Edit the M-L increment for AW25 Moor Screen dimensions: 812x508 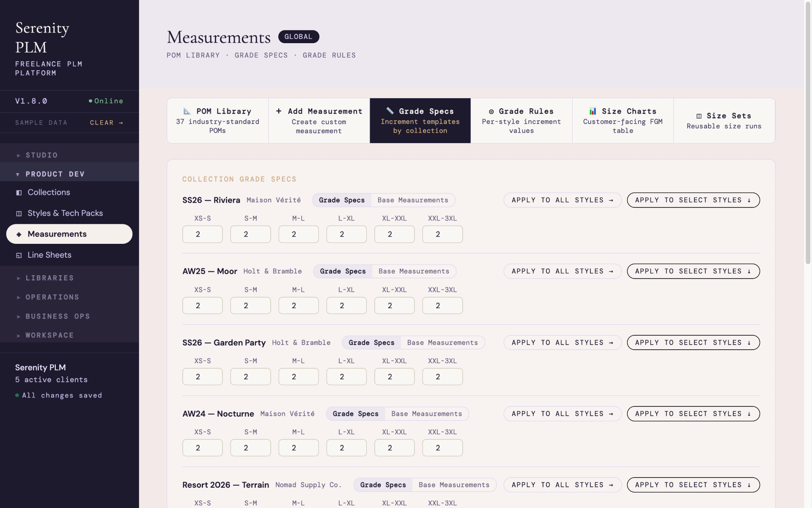(x=299, y=306)
